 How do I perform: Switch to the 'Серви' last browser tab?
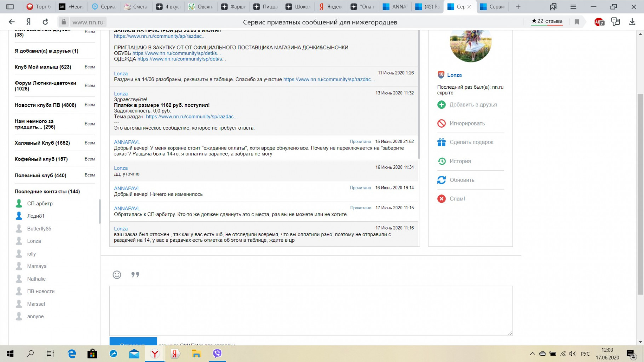pos(493,7)
